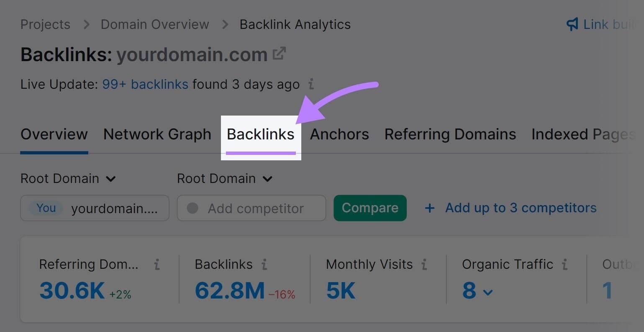
Task: Open the 99+ backlinks link
Action: [x=145, y=84]
